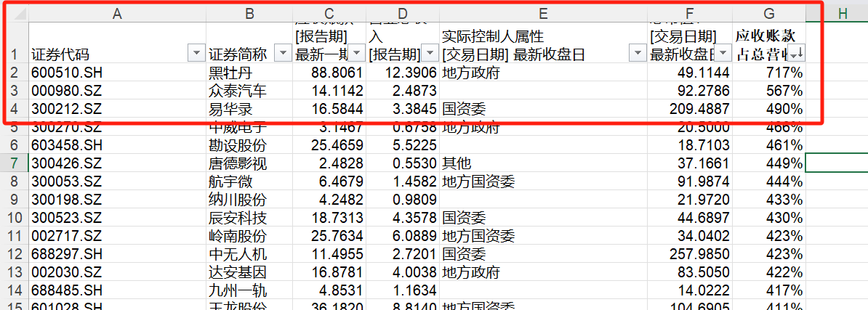Select column D header

coord(402,15)
